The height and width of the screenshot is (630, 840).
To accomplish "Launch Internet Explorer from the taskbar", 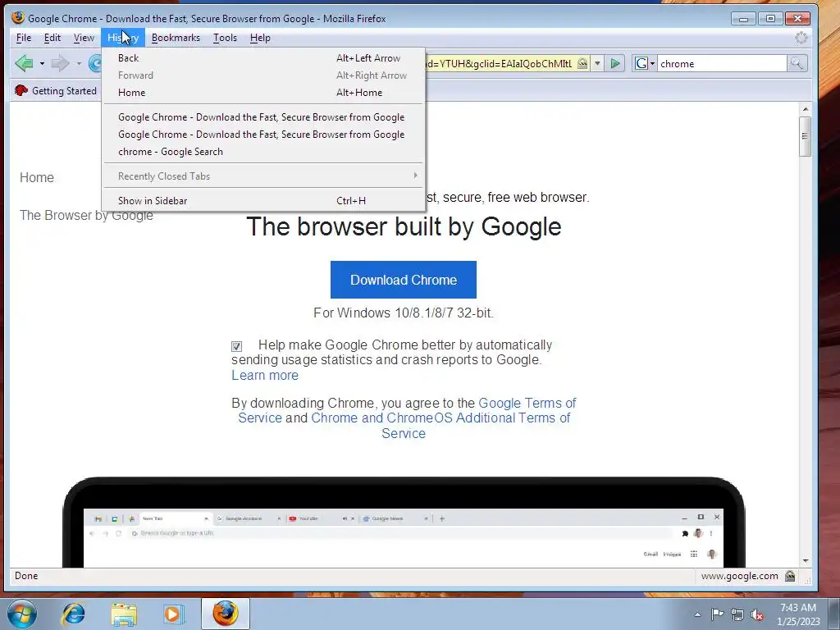I will click(73, 614).
